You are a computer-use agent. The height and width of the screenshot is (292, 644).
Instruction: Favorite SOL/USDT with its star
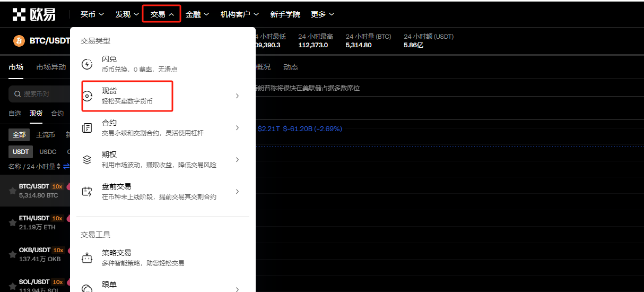pos(12,286)
